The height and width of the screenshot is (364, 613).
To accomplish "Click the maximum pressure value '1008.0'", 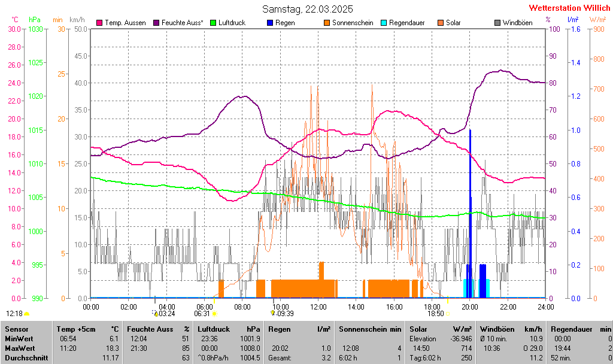I will point(250,348).
